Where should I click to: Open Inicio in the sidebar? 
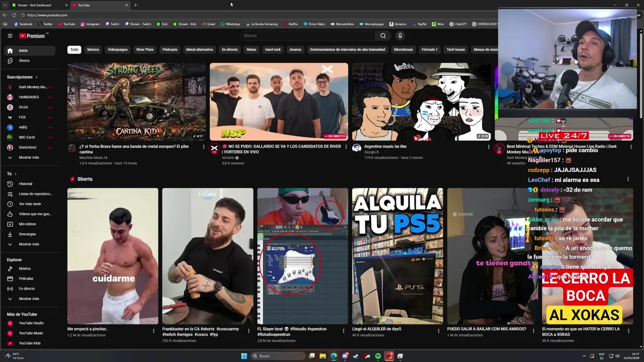click(x=30, y=50)
